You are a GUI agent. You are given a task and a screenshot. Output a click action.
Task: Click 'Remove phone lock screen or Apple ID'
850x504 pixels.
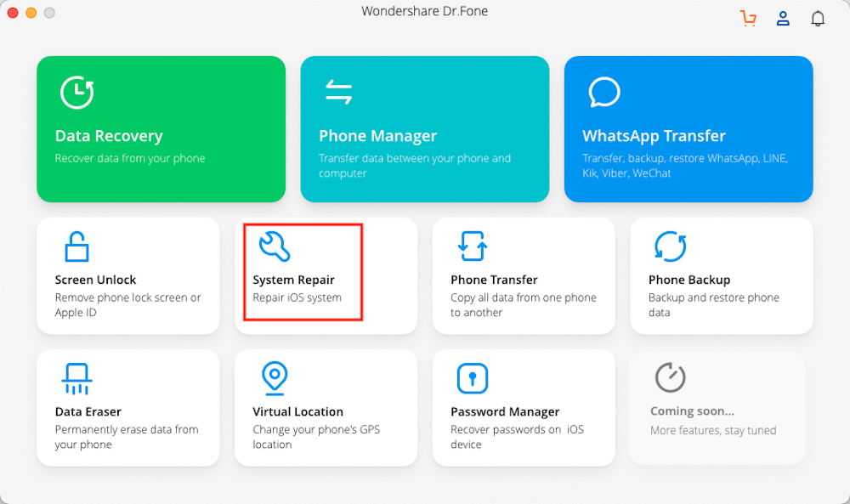pyautogui.click(x=127, y=305)
